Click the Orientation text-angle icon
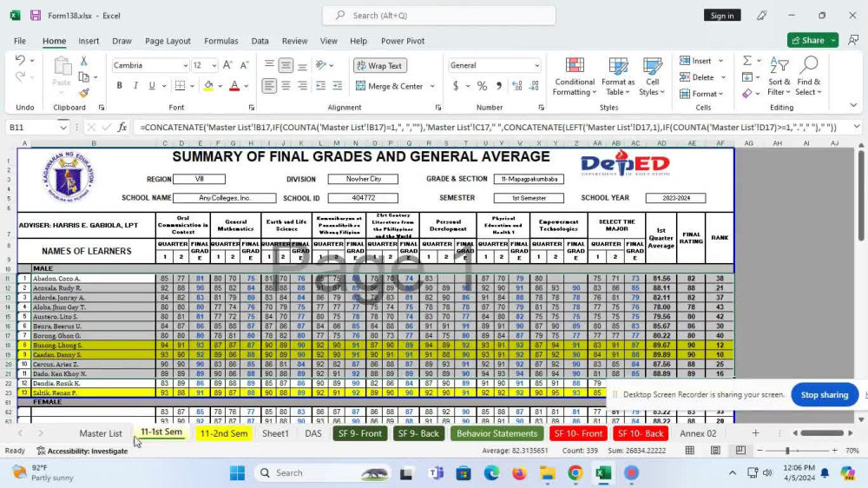868x488 pixels. click(x=321, y=65)
